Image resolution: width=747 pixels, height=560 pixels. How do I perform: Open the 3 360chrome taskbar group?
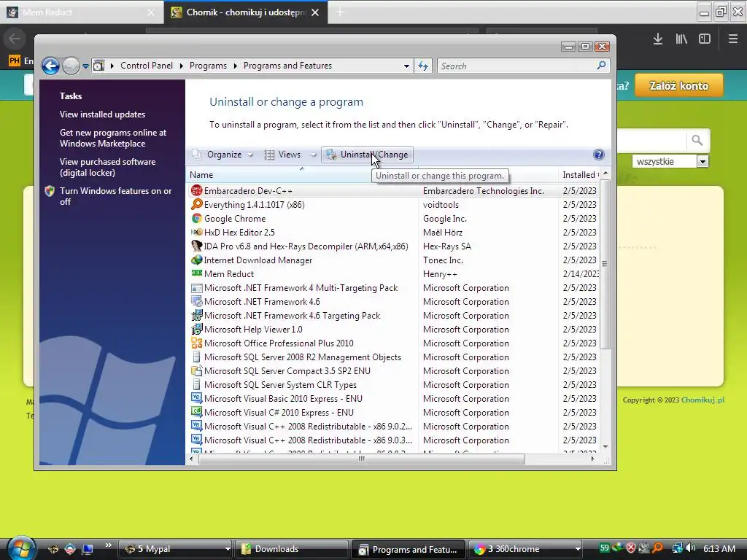click(525, 549)
